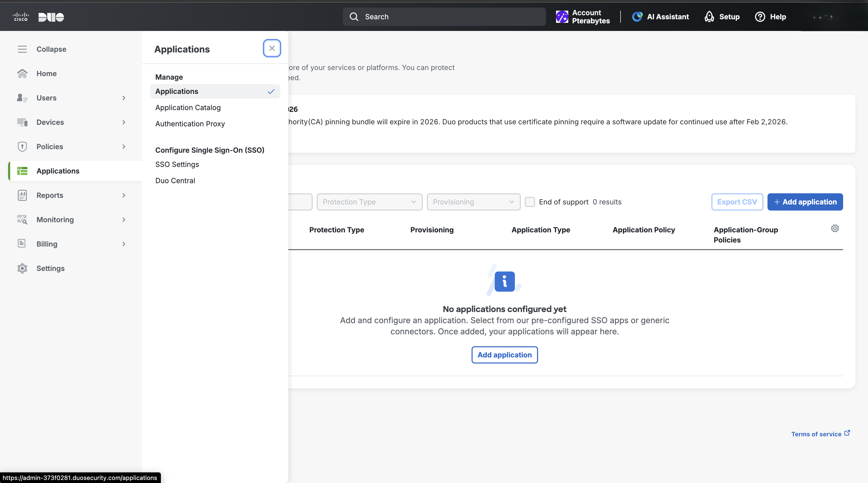Click the Monitoring sidebar icon
The width and height of the screenshot is (868, 483).
click(x=22, y=220)
